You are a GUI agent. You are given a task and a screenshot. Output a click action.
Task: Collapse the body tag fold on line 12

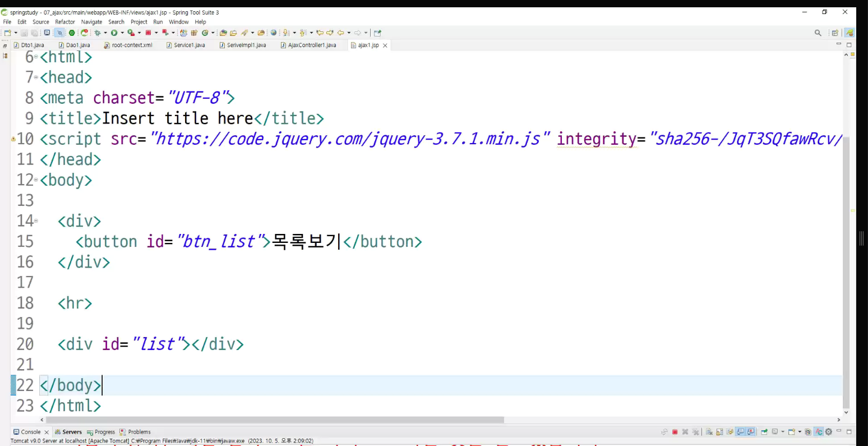click(36, 180)
